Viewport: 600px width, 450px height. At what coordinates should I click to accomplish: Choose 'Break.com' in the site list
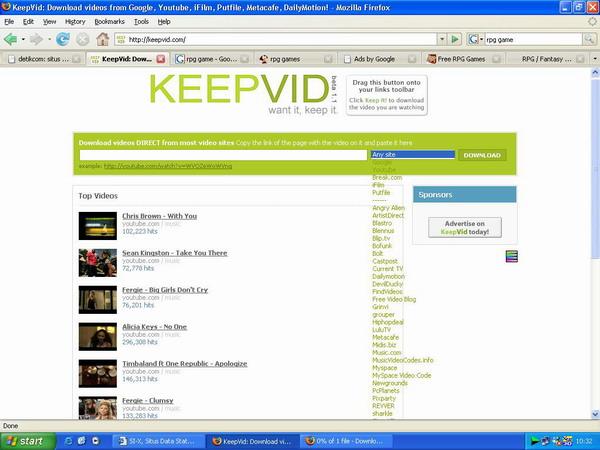(387, 178)
